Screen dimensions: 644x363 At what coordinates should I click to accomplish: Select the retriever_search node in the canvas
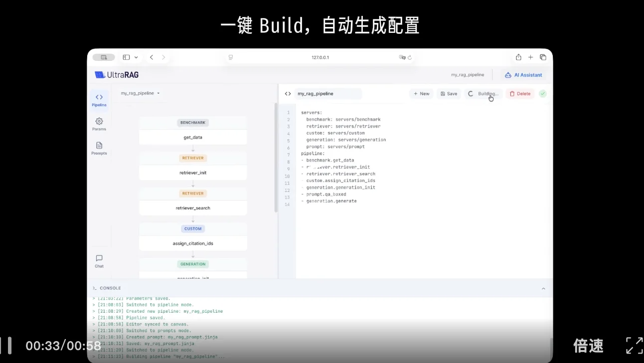pyautogui.click(x=193, y=207)
